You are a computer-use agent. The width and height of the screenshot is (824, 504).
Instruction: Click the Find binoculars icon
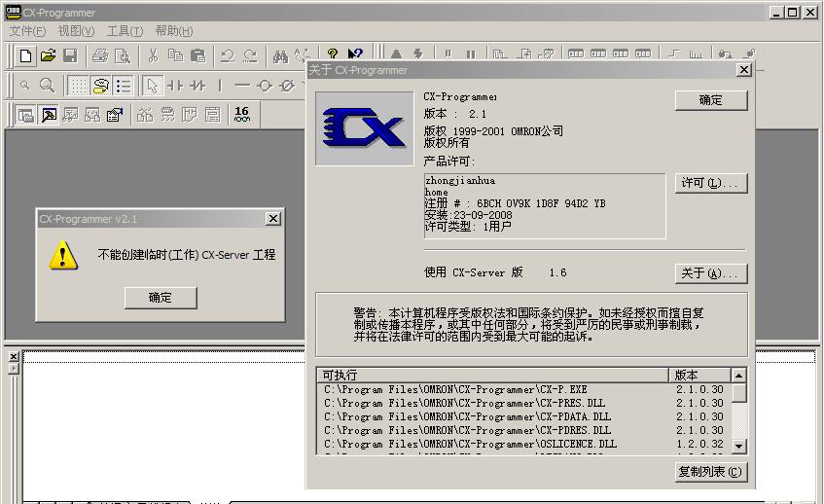(280, 56)
